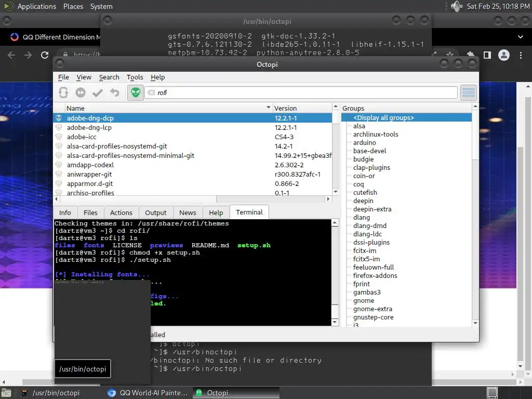Click package list horizontal scroll right arrow
This screenshot has height=399, width=532.
(328, 199)
